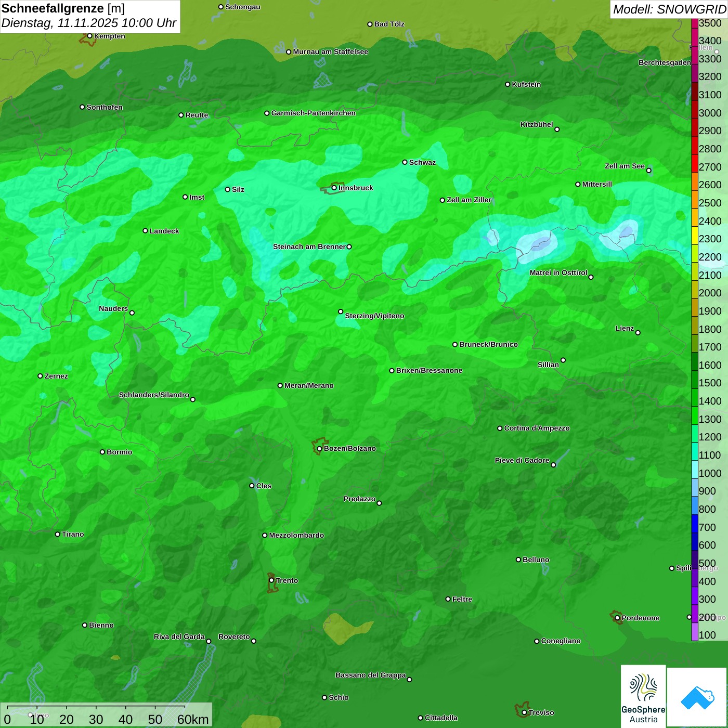
Task: Click the Tirano town label
Action: tap(73, 534)
